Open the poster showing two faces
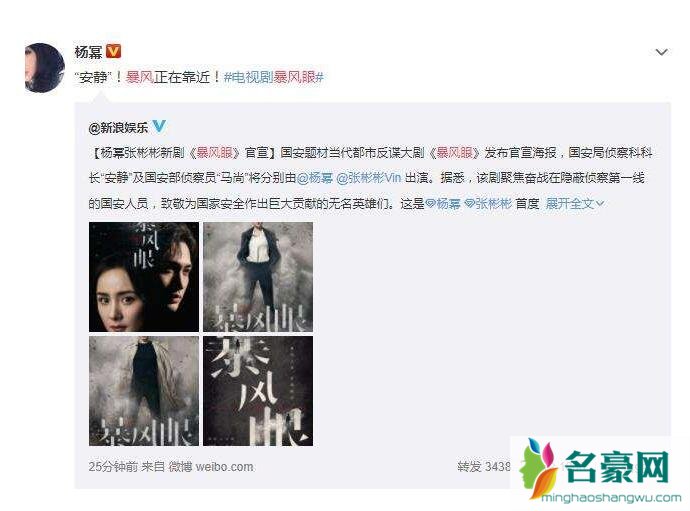 point(144,277)
